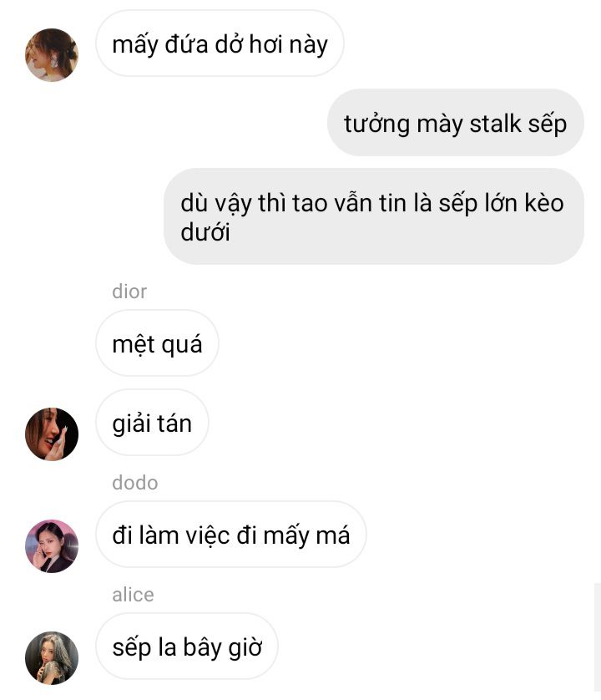The image size is (601, 700).
Task: Open the avatar beside "mấy đứa dở hơi này"
Action: click(52, 55)
